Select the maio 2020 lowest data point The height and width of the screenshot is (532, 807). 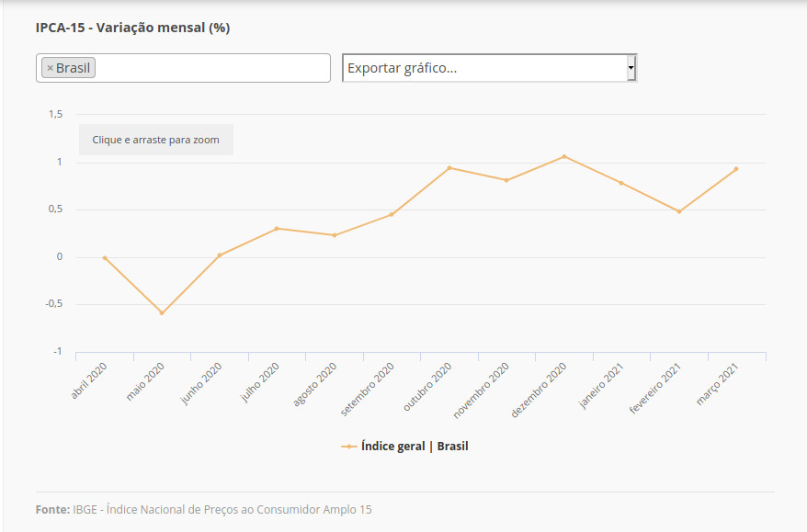point(162,313)
